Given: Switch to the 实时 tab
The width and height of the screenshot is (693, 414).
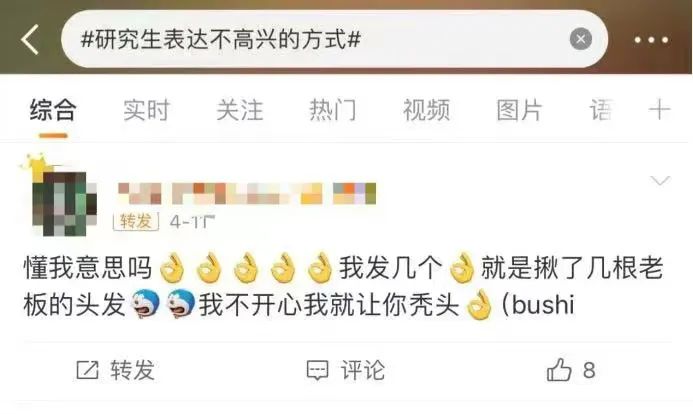Looking at the screenshot, I should click(146, 110).
